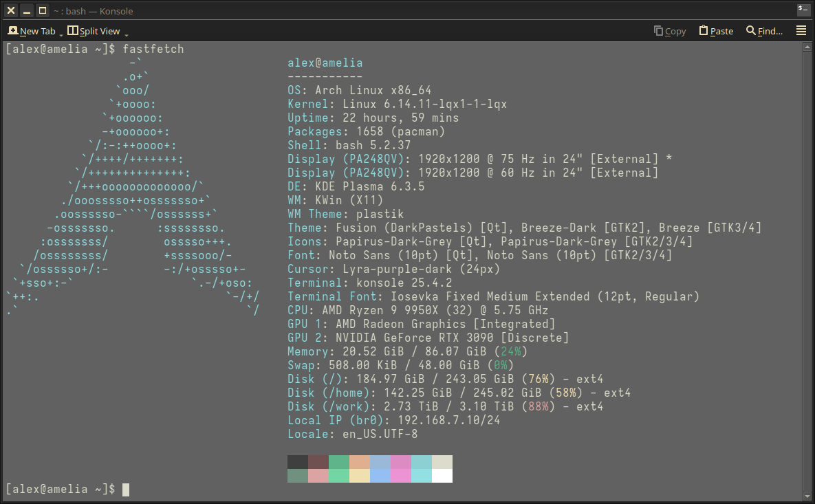Click the orange-tan color block, top row
Image resolution: width=815 pixels, height=504 pixels.
[x=360, y=462]
